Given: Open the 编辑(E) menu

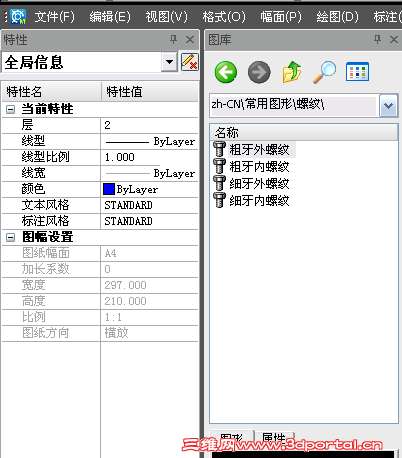Looking at the screenshot, I should coord(110,16).
